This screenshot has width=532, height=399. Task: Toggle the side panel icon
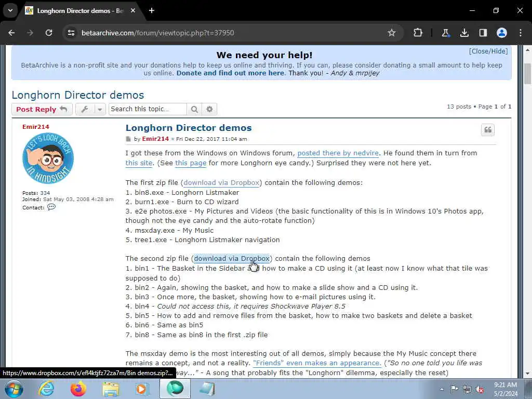tap(483, 33)
